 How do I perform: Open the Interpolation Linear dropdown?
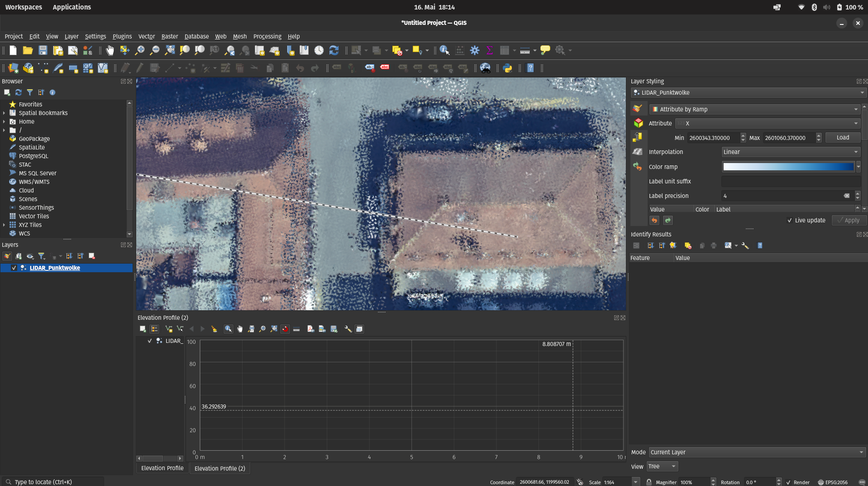(x=791, y=152)
